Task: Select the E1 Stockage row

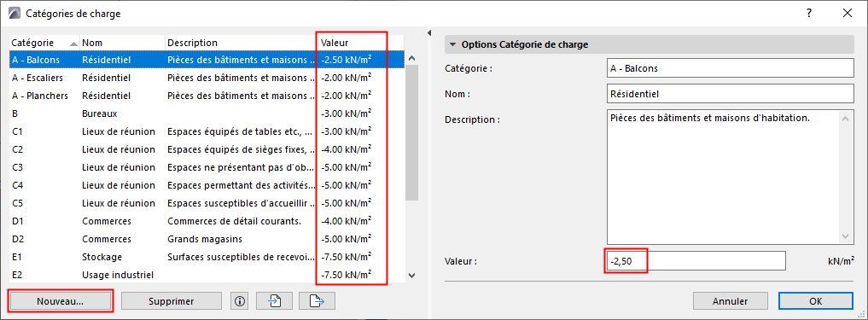Action: [x=207, y=257]
